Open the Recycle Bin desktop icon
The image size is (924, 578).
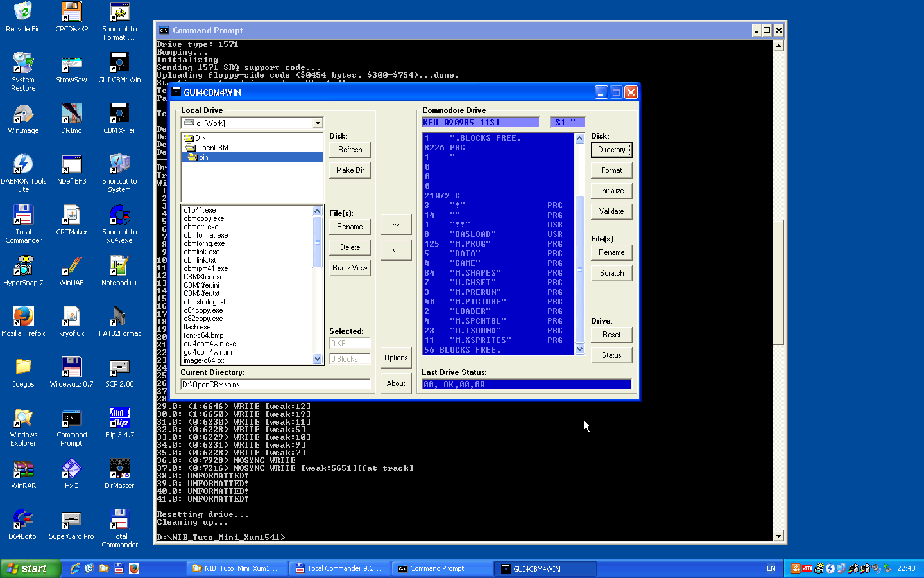[23, 17]
